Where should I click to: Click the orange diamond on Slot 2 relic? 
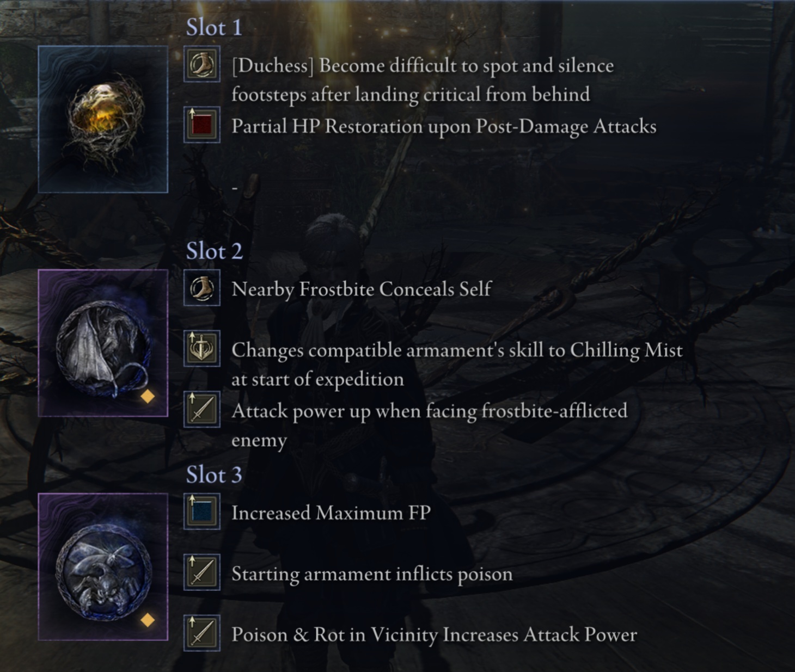point(148,397)
